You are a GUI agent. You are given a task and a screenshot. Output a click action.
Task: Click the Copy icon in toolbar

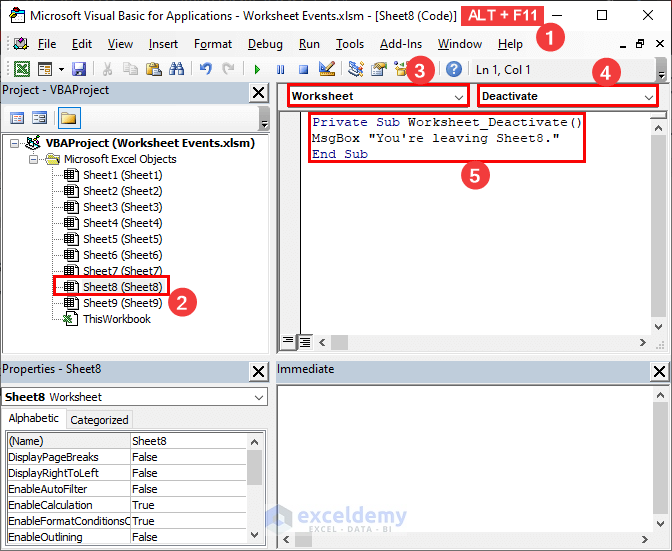[x=130, y=69]
